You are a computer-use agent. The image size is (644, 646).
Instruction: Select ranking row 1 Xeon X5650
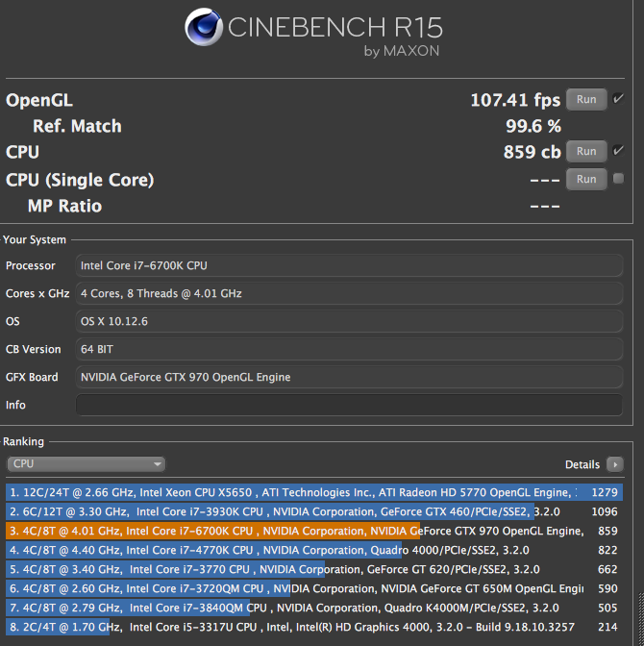tap(314, 492)
